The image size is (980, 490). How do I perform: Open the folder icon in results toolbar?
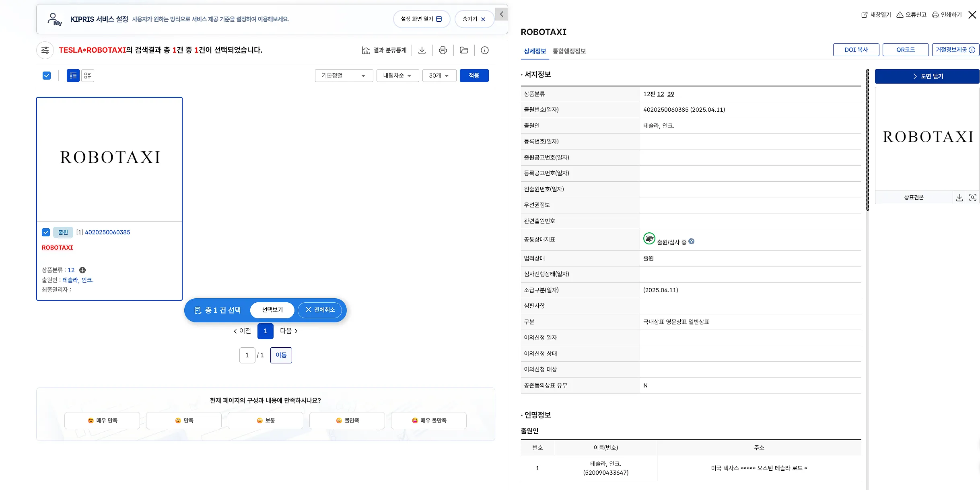464,50
